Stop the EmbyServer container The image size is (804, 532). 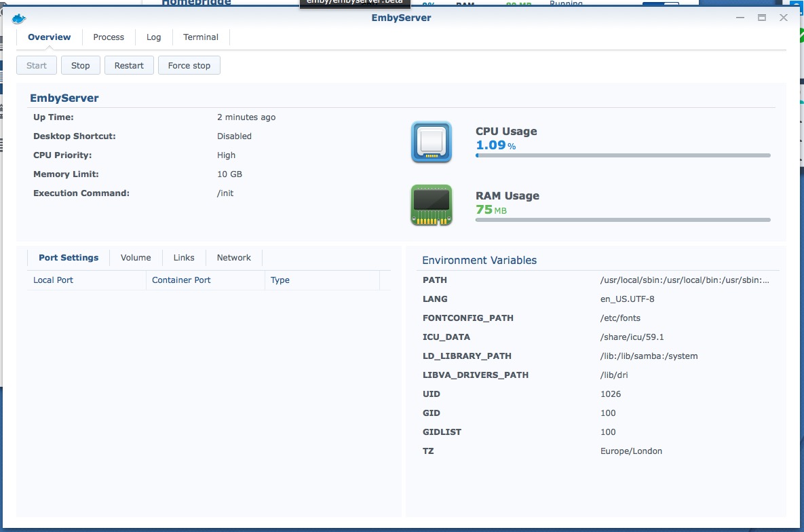(x=80, y=65)
